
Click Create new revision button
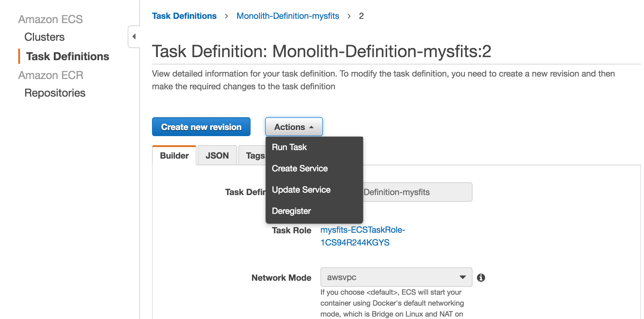pyautogui.click(x=201, y=127)
